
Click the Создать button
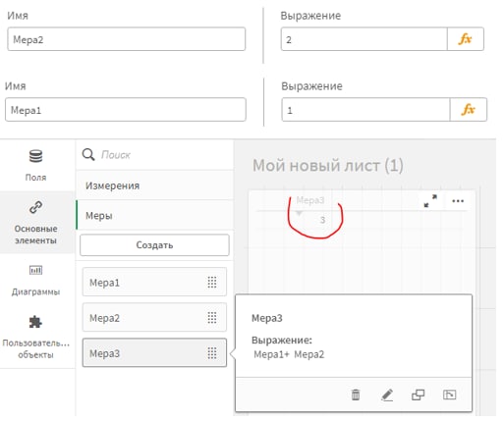pyautogui.click(x=154, y=245)
